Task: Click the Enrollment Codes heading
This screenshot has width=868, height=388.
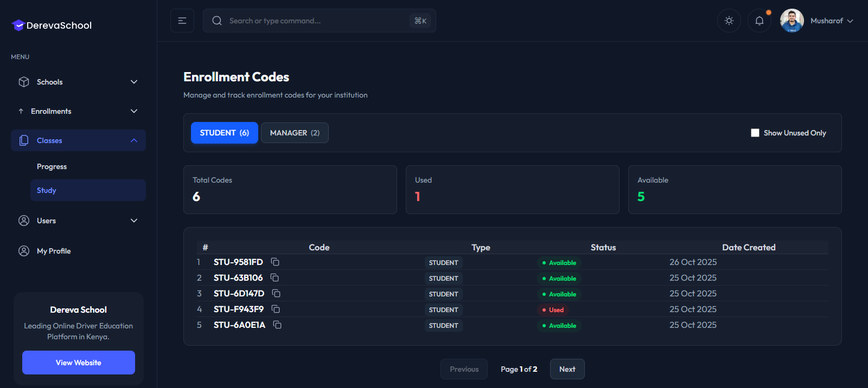Action: [236, 77]
